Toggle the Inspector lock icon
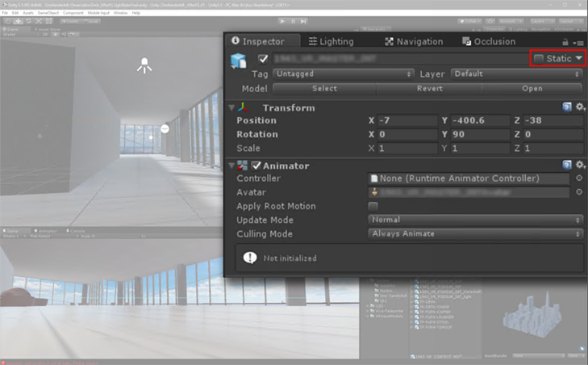The image size is (588, 365). [x=565, y=42]
